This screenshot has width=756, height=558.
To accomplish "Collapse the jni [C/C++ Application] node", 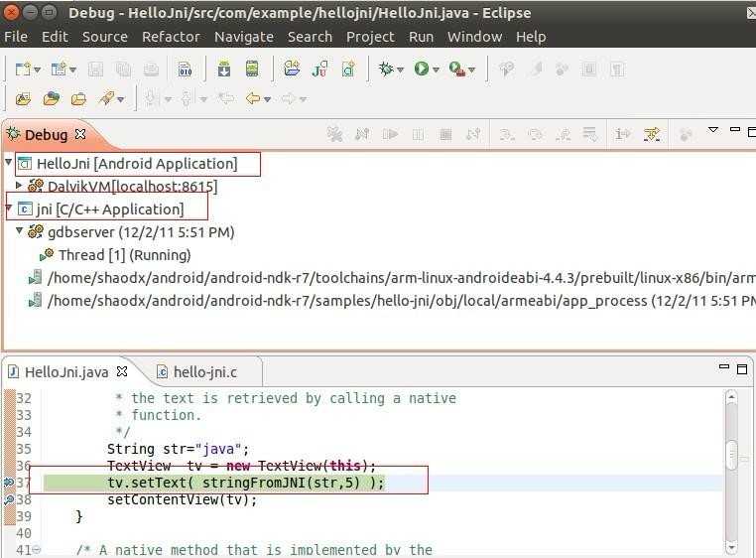I will click(8, 209).
